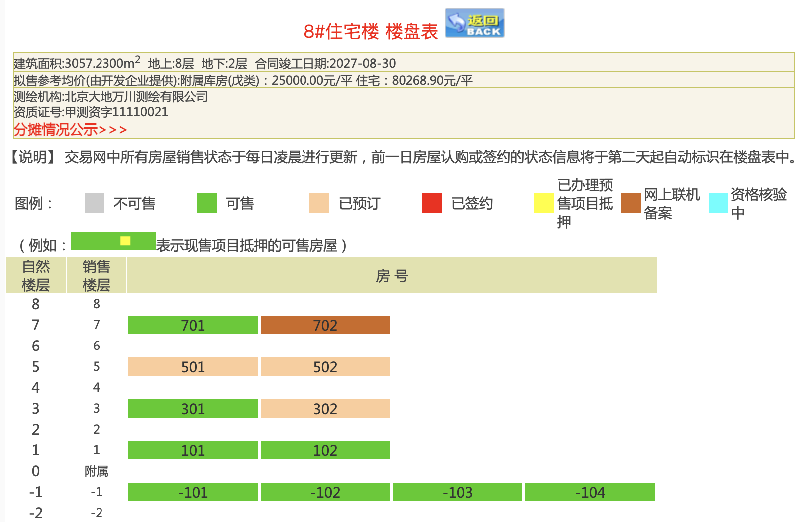
Task: Click the gray 不可售 legend swatch
Action: [x=95, y=203]
